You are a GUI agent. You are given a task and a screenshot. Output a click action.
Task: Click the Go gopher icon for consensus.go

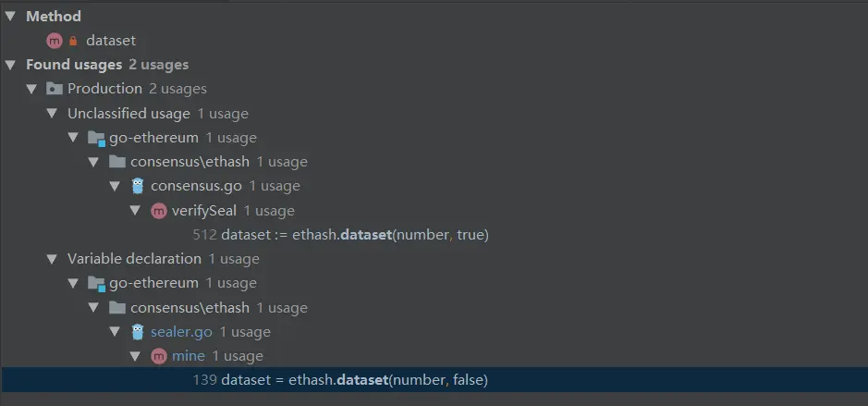138,186
